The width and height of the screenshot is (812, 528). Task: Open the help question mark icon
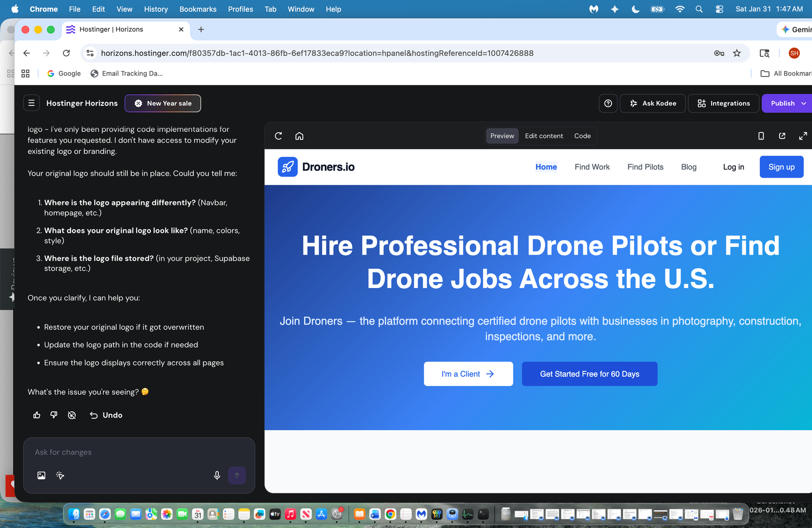tap(608, 103)
